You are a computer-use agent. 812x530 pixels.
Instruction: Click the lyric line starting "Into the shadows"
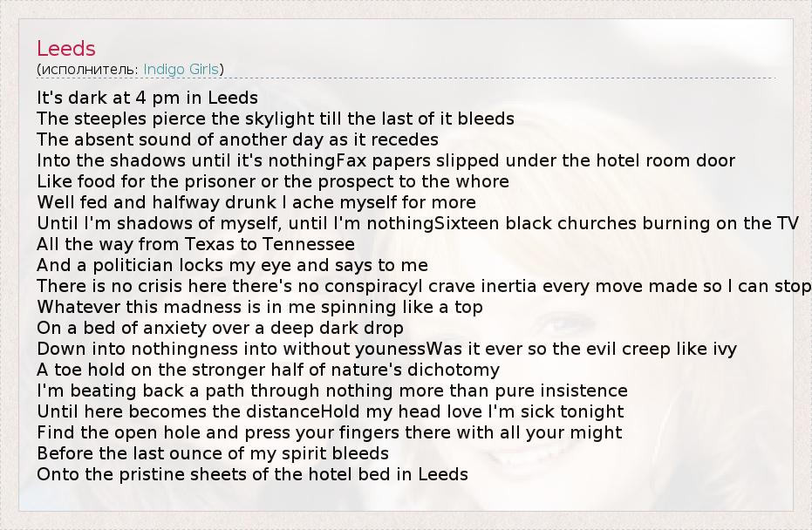coord(386,160)
